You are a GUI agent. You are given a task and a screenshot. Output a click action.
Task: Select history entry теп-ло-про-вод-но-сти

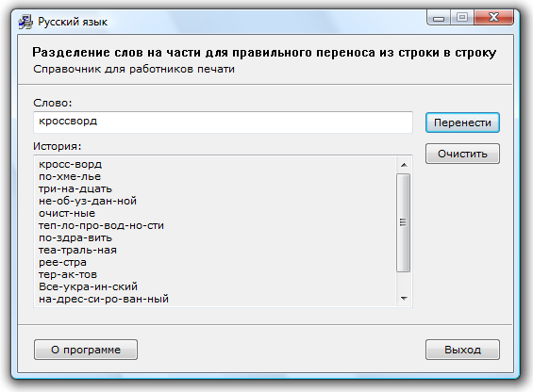[x=101, y=225]
